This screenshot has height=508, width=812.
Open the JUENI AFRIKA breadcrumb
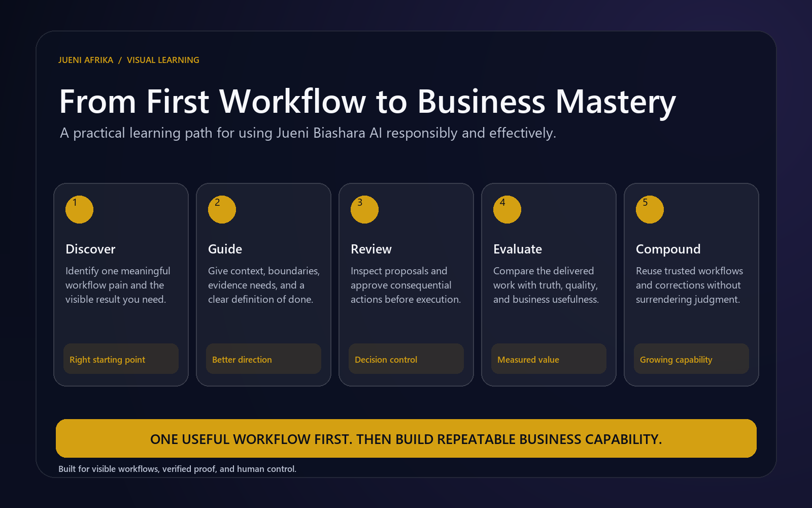85,60
